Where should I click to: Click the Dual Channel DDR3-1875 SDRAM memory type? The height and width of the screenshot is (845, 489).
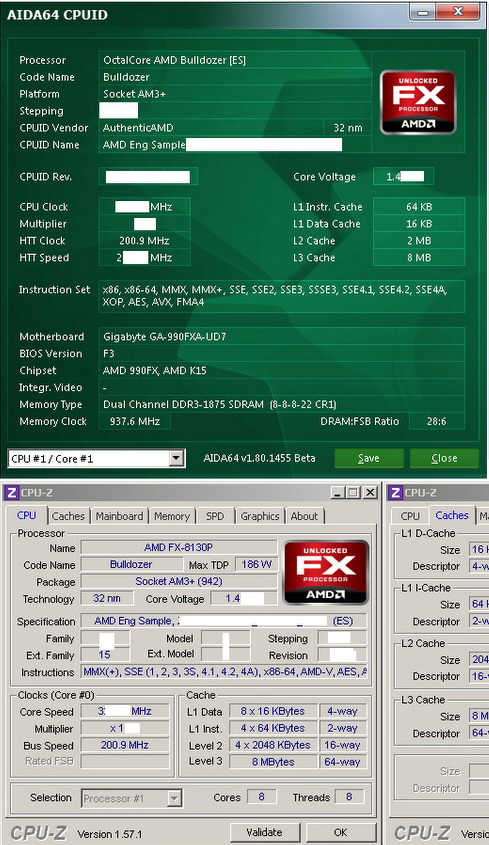tap(281, 404)
